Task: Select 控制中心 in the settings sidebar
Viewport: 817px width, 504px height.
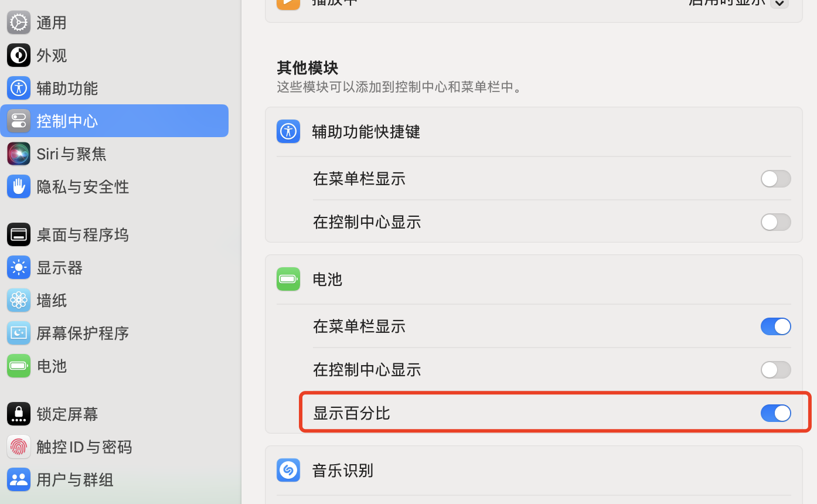Action: 67,121
